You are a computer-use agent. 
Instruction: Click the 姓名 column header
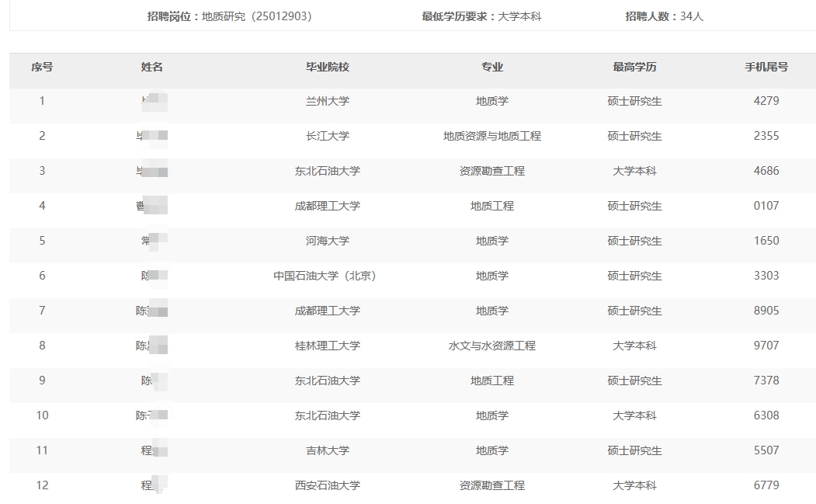[152, 68]
